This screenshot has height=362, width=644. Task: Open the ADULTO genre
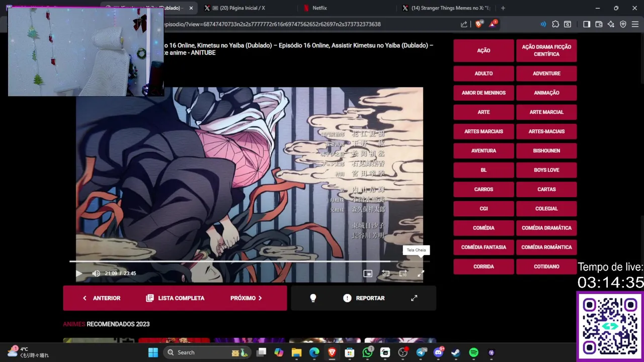click(x=484, y=73)
